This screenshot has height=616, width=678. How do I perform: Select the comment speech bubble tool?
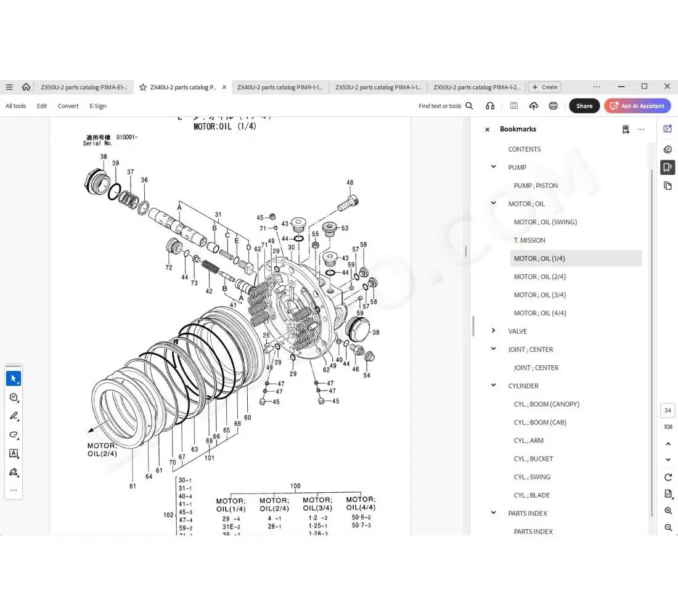pyautogui.click(x=14, y=397)
